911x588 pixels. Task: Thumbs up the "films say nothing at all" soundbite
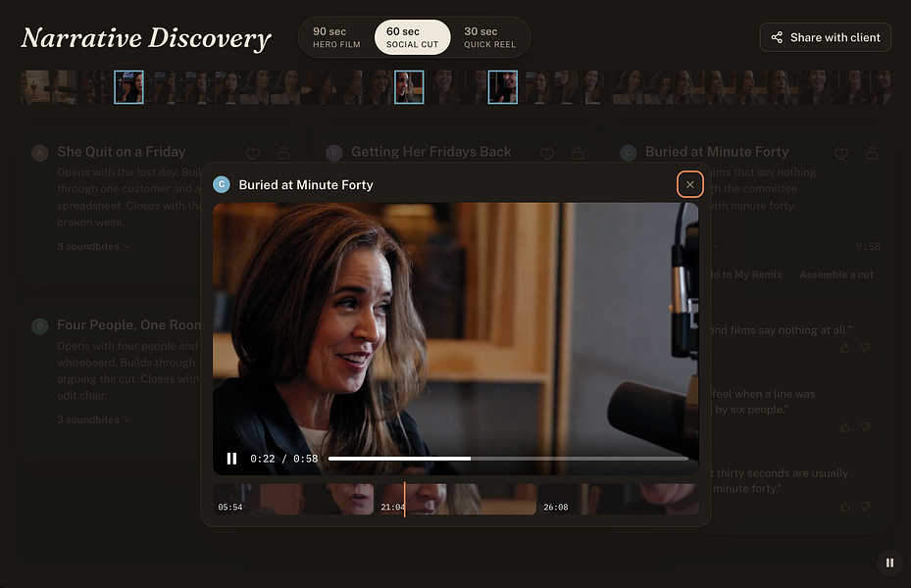[844, 348]
